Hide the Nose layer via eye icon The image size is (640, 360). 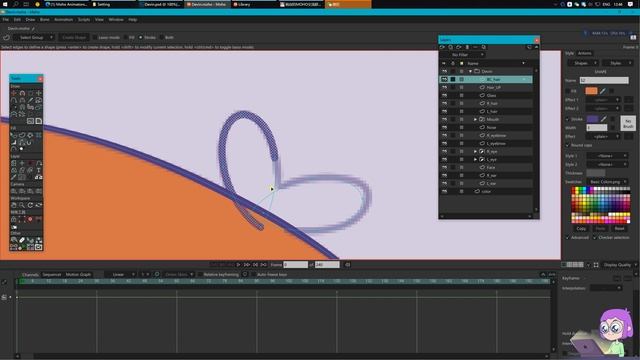tap(444, 127)
